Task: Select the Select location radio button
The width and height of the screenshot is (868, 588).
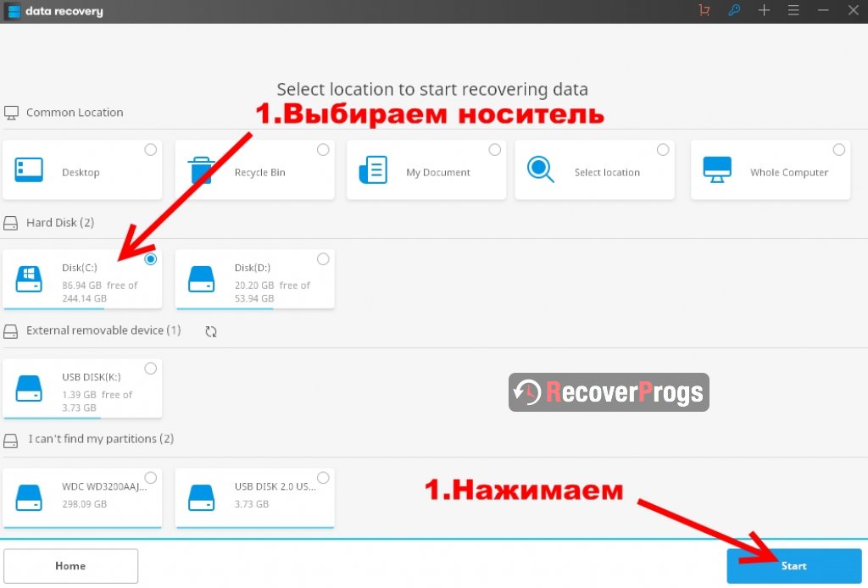Action: 663,150
